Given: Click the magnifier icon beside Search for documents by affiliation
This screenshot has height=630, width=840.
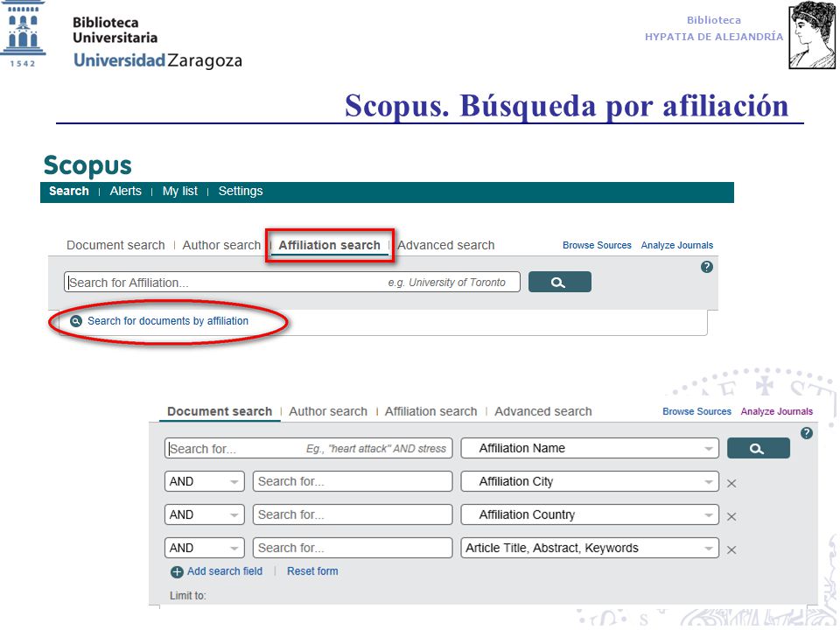Looking at the screenshot, I should coord(76,321).
